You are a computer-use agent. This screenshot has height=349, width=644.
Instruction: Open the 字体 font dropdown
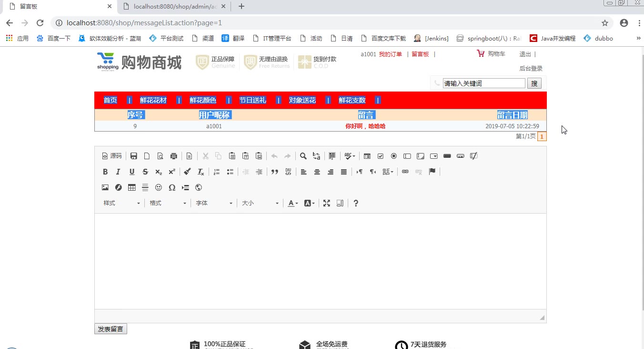tap(214, 203)
